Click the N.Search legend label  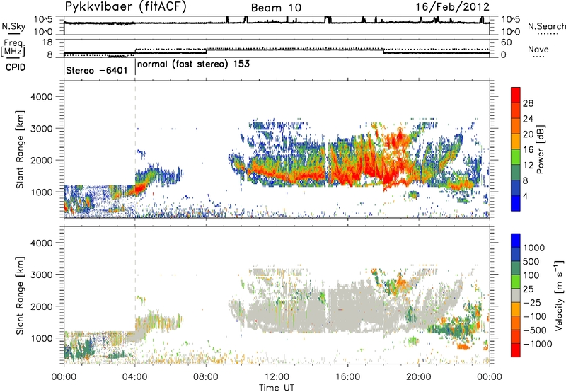coord(547,26)
